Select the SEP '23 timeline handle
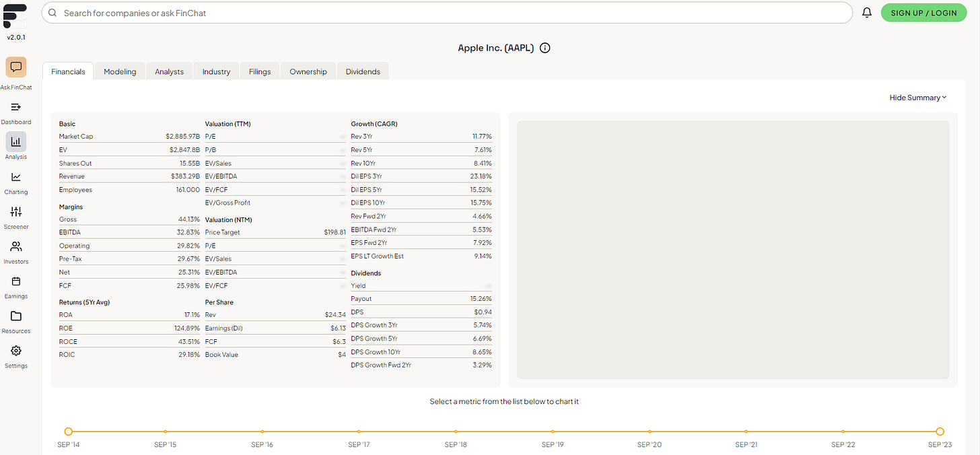980x455 pixels. tap(940, 431)
